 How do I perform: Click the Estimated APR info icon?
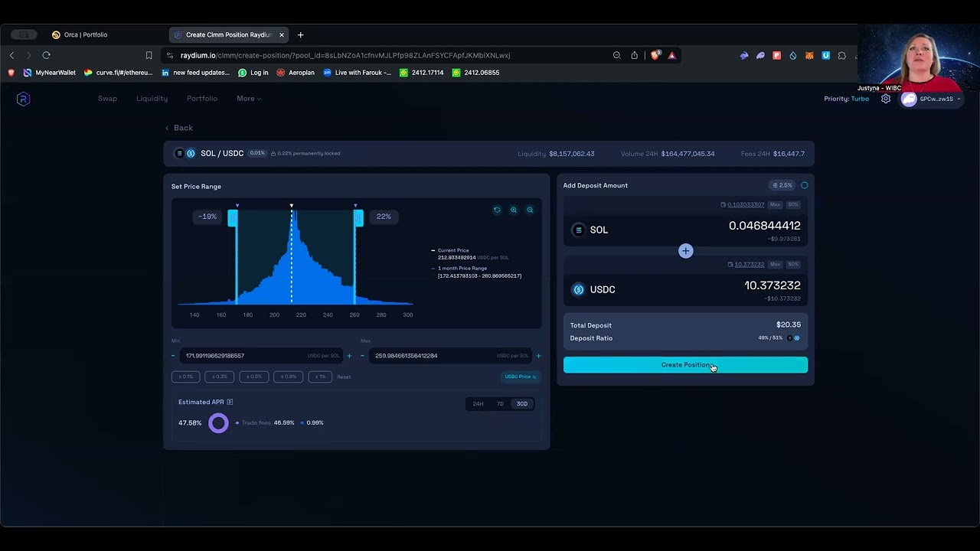click(x=230, y=402)
